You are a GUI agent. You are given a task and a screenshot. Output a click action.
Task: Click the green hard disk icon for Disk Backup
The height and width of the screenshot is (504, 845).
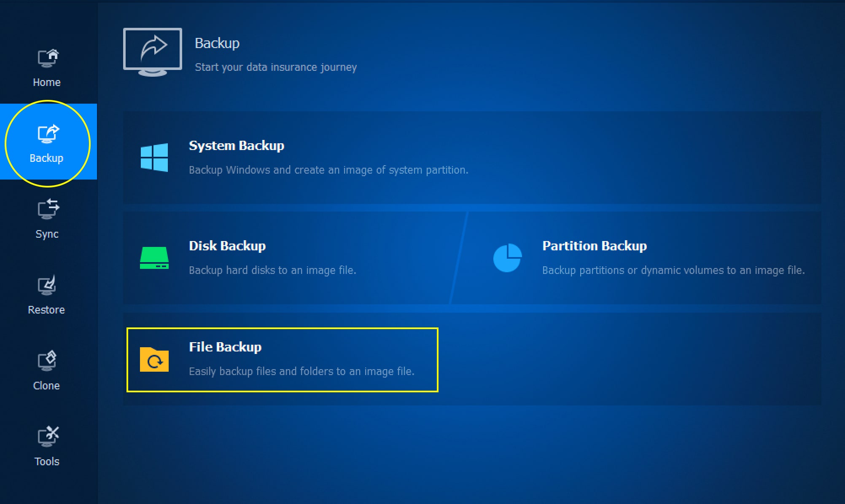154,257
